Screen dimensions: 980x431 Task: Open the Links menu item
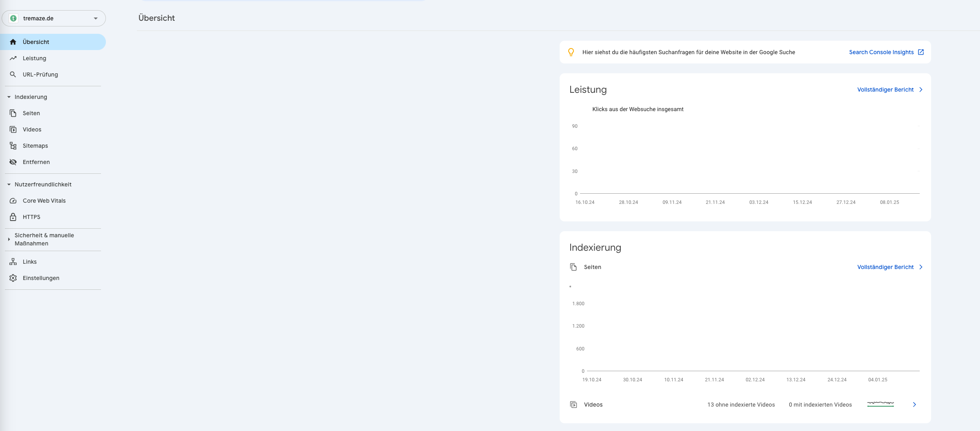(x=29, y=262)
